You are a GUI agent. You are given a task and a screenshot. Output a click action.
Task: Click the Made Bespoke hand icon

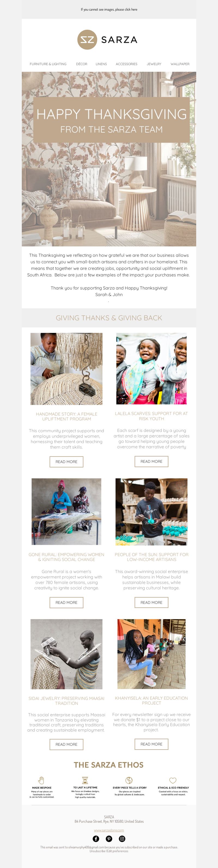(x=41, y=780)
